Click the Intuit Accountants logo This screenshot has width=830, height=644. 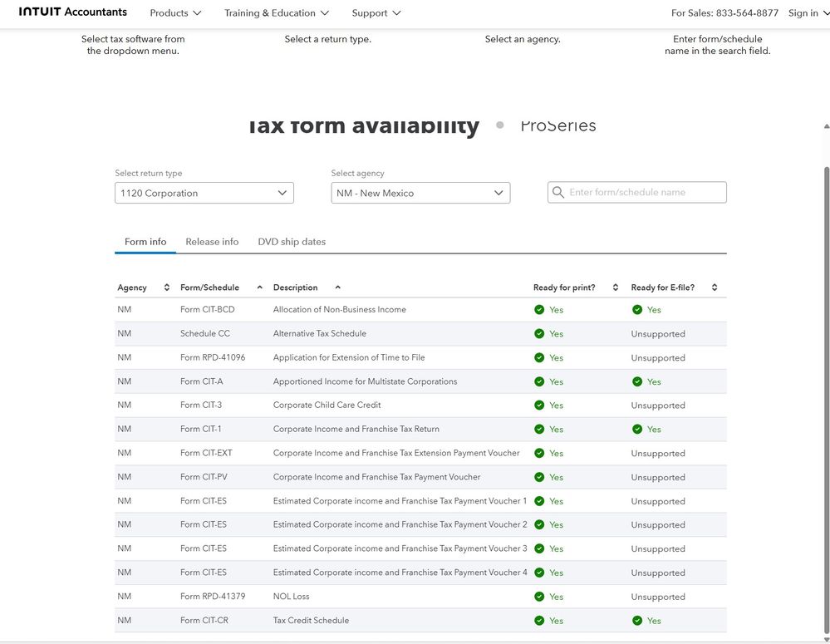click(x=73, y=12)
